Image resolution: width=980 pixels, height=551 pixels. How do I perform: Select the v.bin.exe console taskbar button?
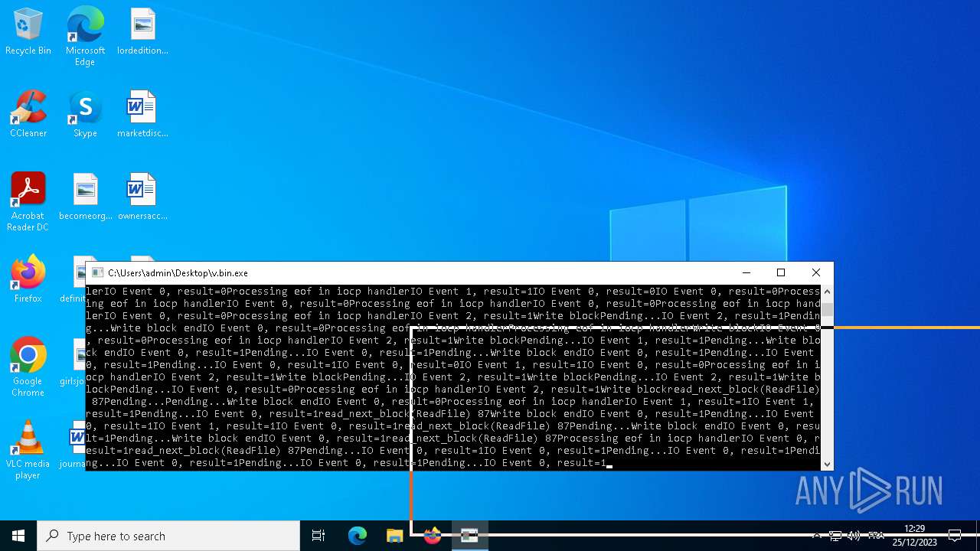[x=469, y=536]
